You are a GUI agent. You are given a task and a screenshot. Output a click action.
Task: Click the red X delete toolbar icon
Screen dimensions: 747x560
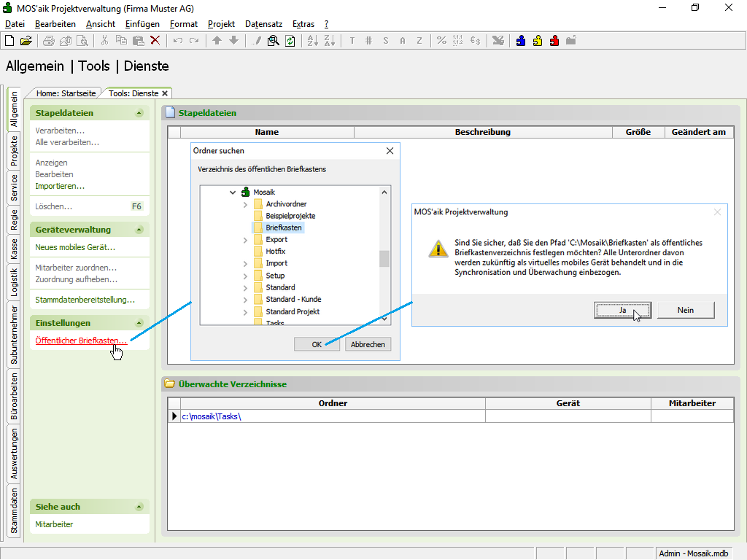click(x=155, y=41)
